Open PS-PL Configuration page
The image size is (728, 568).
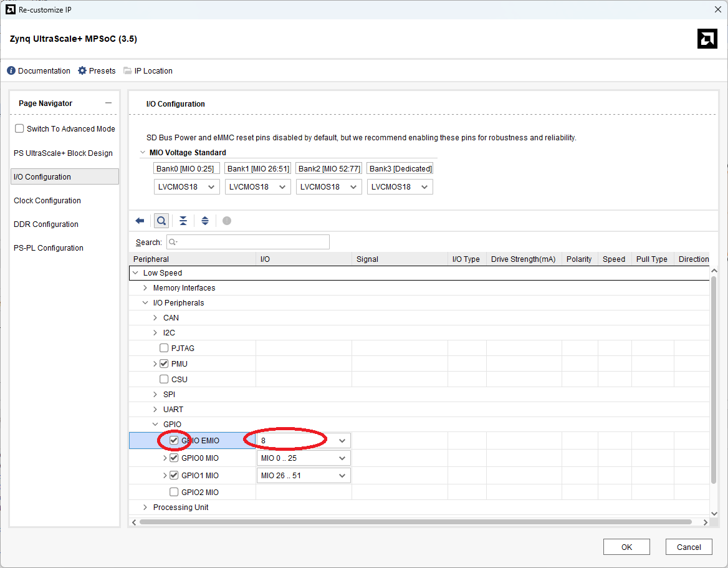click(49, 248)
